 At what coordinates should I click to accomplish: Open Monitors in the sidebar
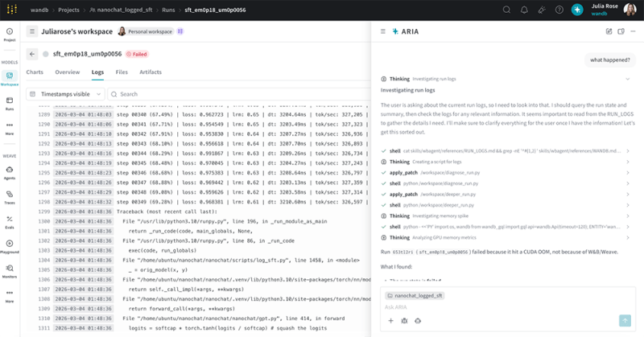(10, 271)
